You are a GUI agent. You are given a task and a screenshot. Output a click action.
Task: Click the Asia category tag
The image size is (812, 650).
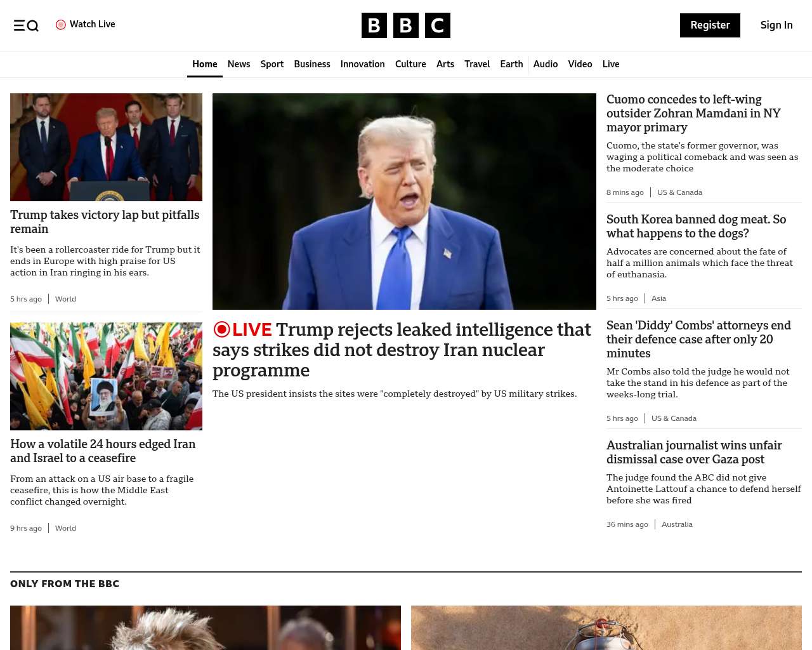coord(658,298)
